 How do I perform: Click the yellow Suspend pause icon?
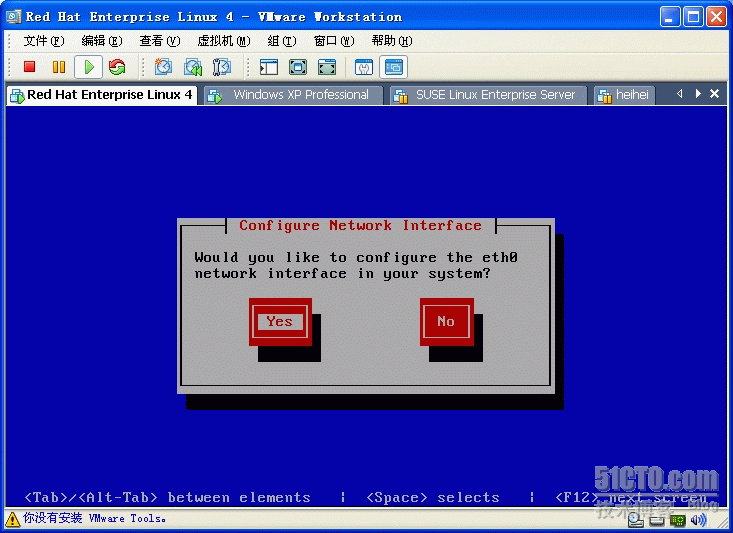pyautogui.click(x=59, y=67)
